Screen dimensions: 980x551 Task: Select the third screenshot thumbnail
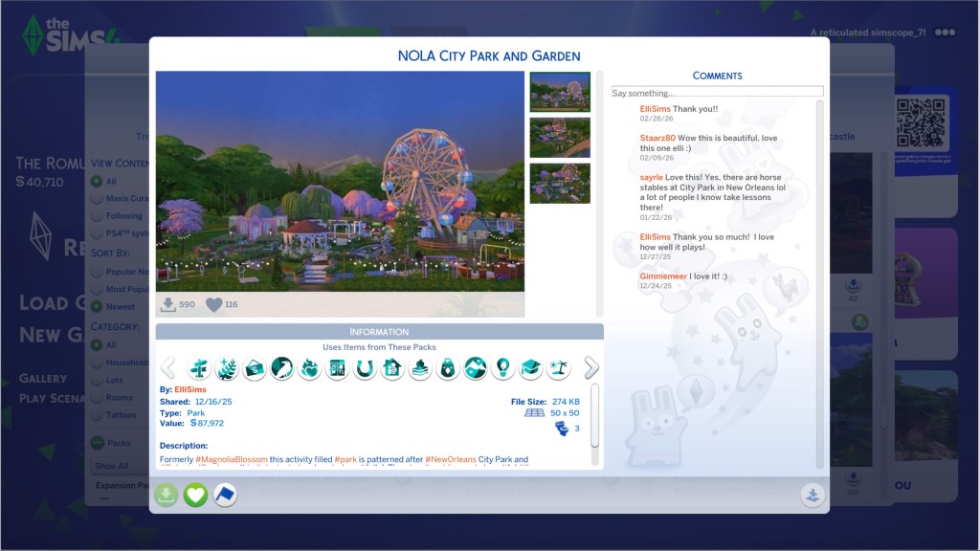click(x=560, y=184)
